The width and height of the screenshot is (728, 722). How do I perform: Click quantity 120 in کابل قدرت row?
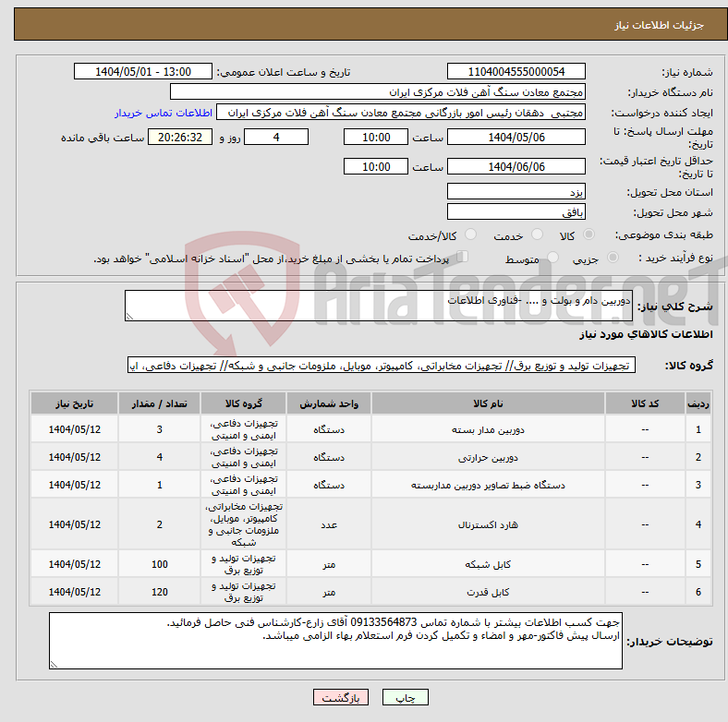(159, 592)
